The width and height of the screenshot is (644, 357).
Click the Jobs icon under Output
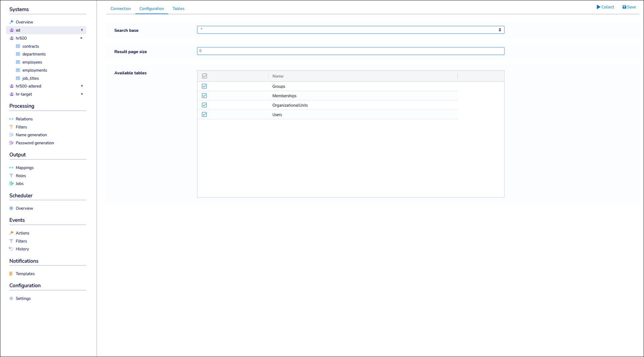[x=11, y=184]
